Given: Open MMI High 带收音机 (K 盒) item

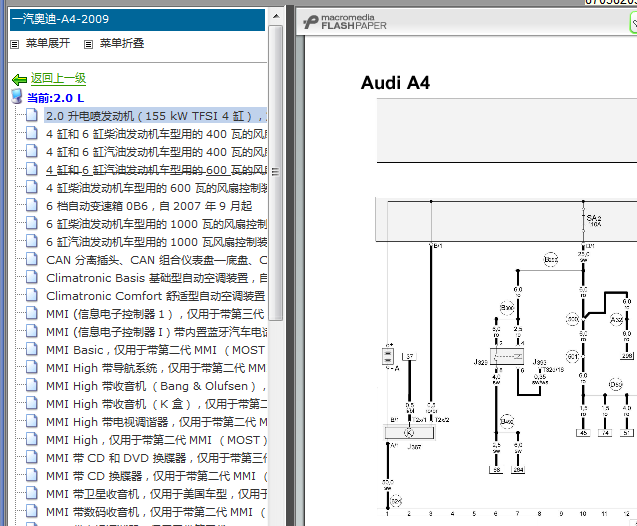Looking at the screenshot, I should pyautogui.click(x=156, y=404).
